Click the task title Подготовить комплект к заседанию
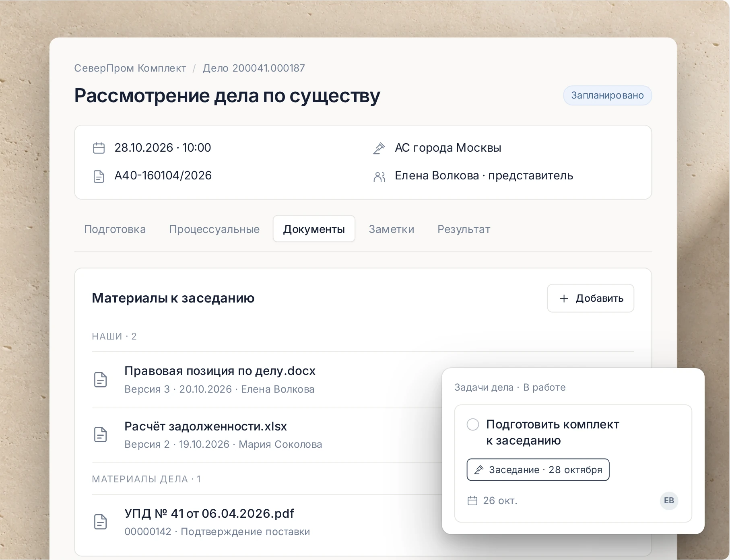The width and height of the screenshot is (730, 560). click(x=553, y=432)
